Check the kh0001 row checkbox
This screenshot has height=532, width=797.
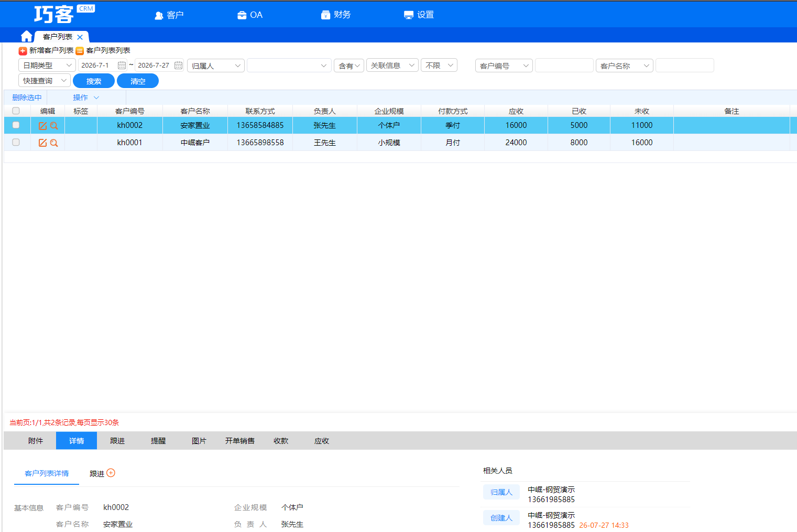(x=16, y=142)
